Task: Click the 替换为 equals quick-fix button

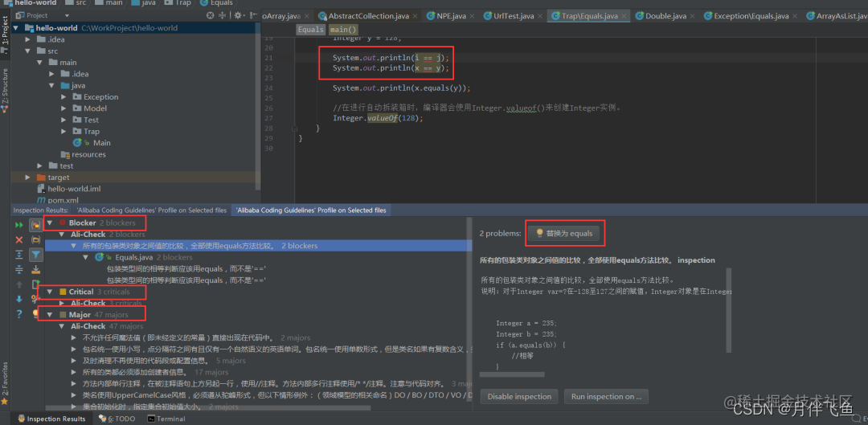Action: click(x=564, y=234)
